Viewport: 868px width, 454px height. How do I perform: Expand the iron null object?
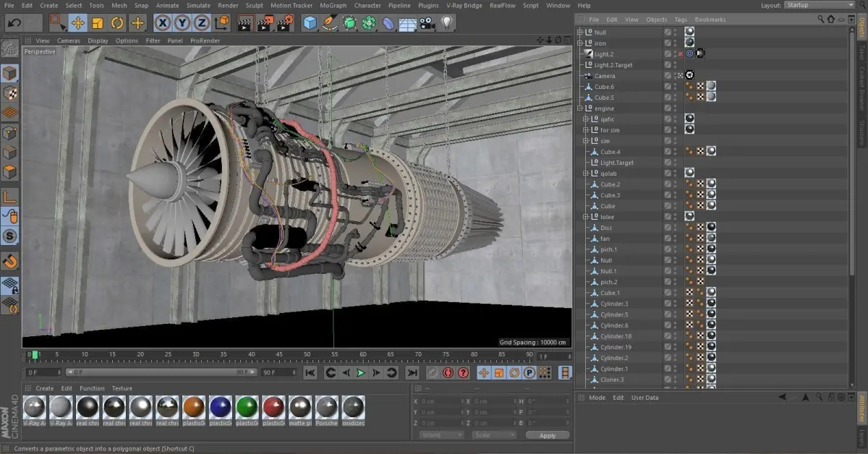[x=579, y=43]
